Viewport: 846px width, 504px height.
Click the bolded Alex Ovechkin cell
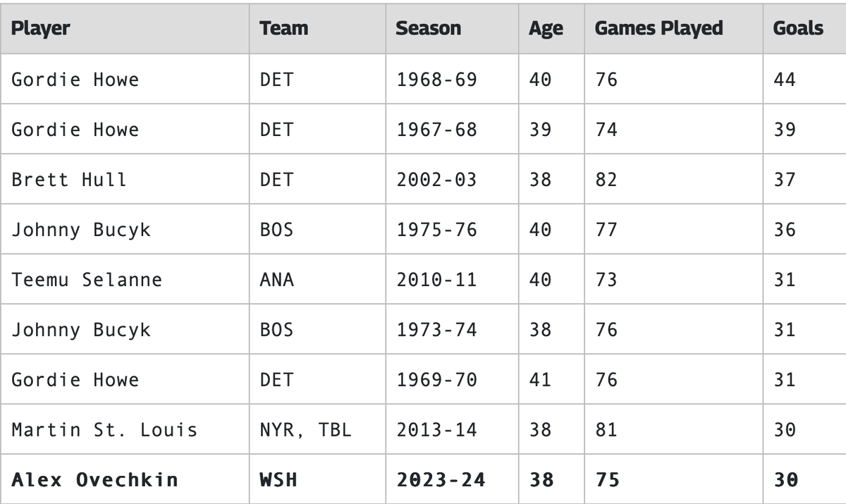95,480
